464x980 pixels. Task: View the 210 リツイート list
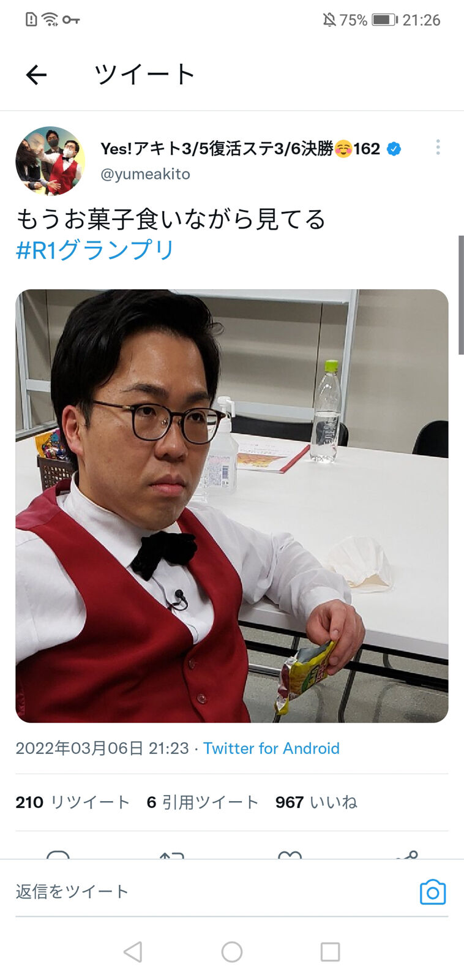(x=72, y=802)
